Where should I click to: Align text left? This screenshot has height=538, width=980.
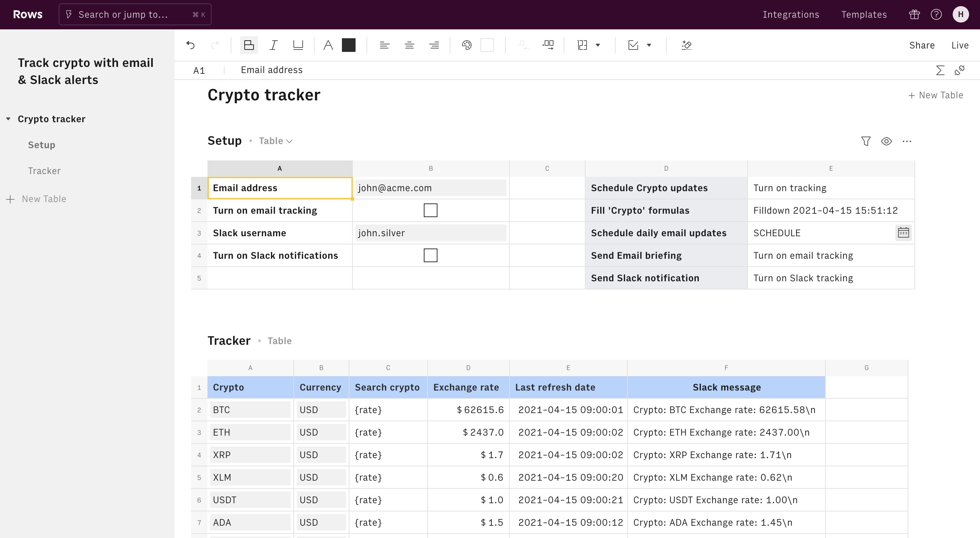384,45
